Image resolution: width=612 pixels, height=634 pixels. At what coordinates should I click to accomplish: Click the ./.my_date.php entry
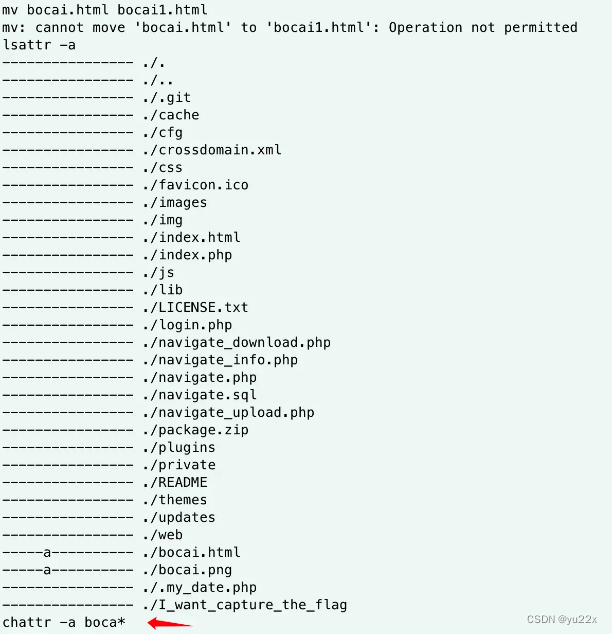(200, 588)
